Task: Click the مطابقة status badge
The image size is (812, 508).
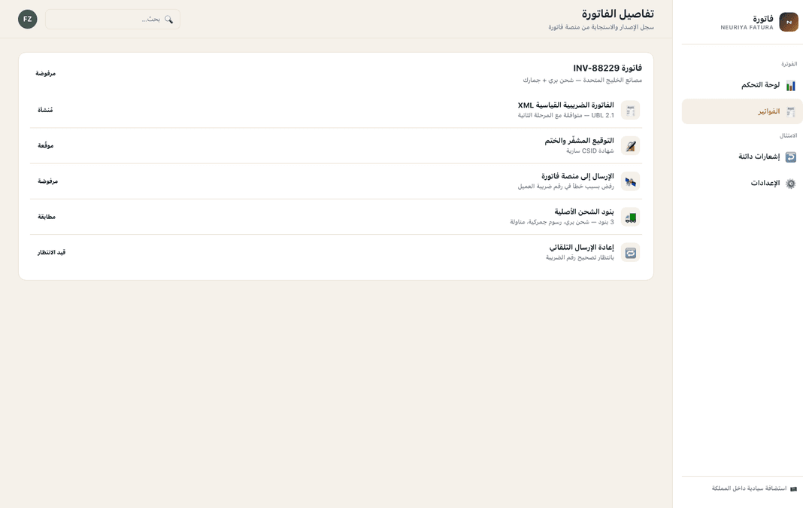Action: (x=47, y=217)
